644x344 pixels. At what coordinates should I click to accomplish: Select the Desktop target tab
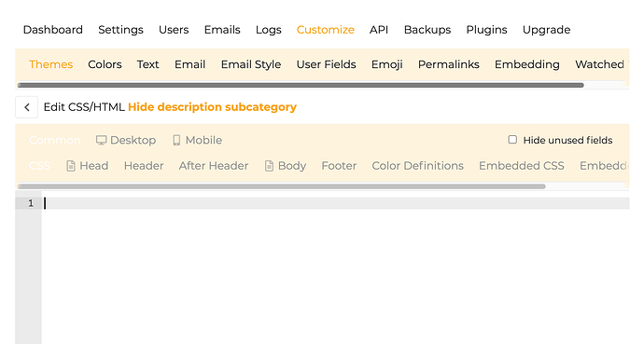(x=126, y=140)
